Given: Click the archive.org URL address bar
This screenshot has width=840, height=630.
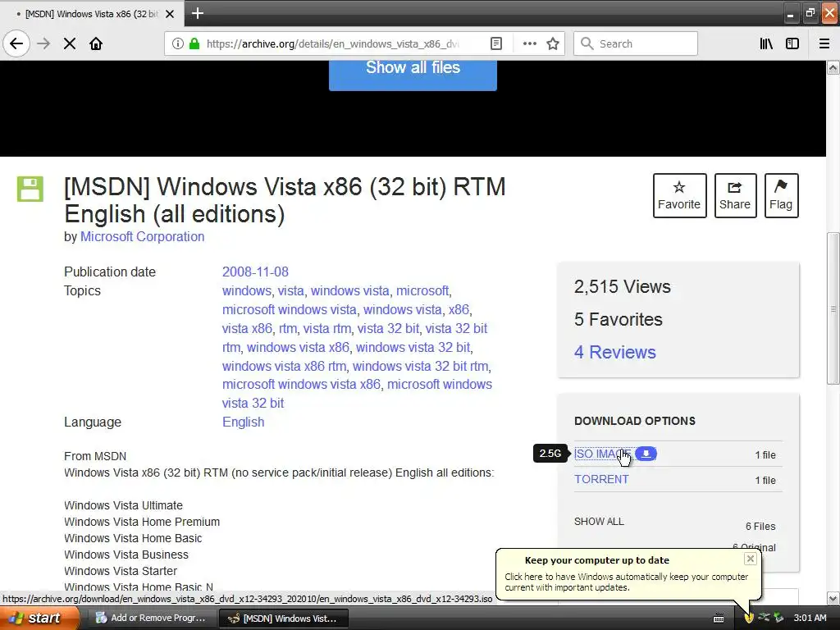Looking at the screenshot, I should pos(332,43).
